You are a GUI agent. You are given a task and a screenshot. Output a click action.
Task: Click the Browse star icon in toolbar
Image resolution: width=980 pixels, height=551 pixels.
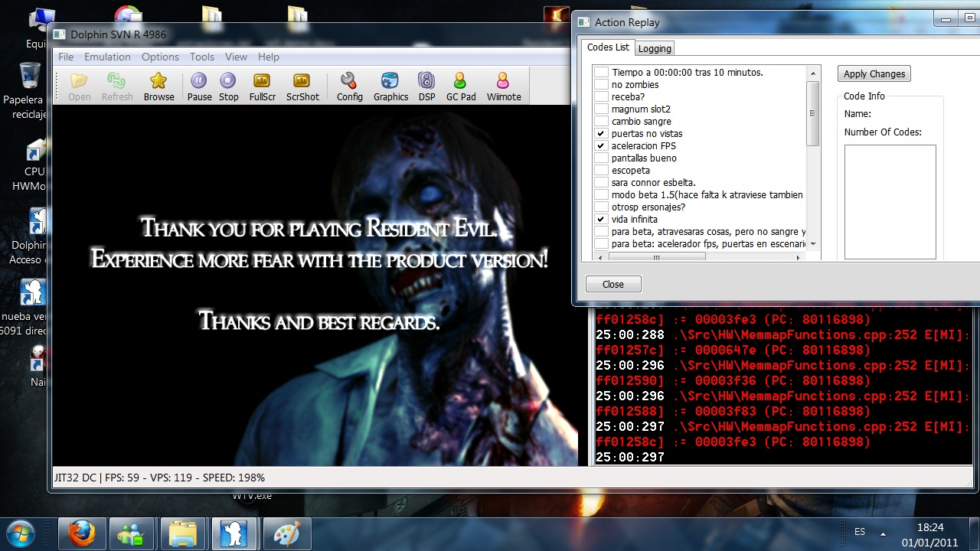pos(158,81)
